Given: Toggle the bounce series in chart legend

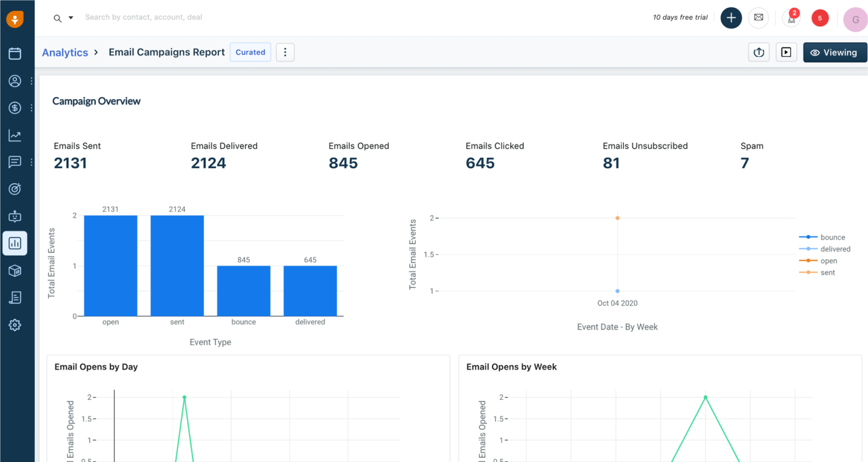Looking at the screenshot, I should [x=822, y=237].
